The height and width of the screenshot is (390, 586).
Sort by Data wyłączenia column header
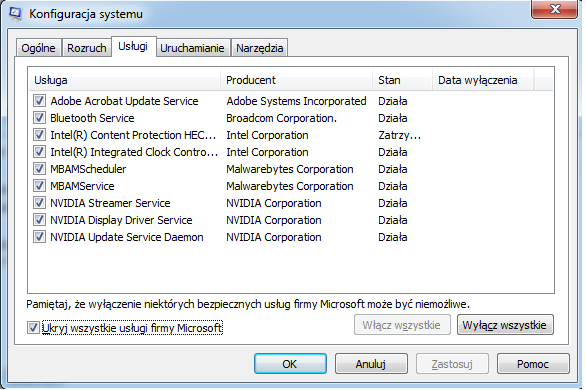(483, 80)
